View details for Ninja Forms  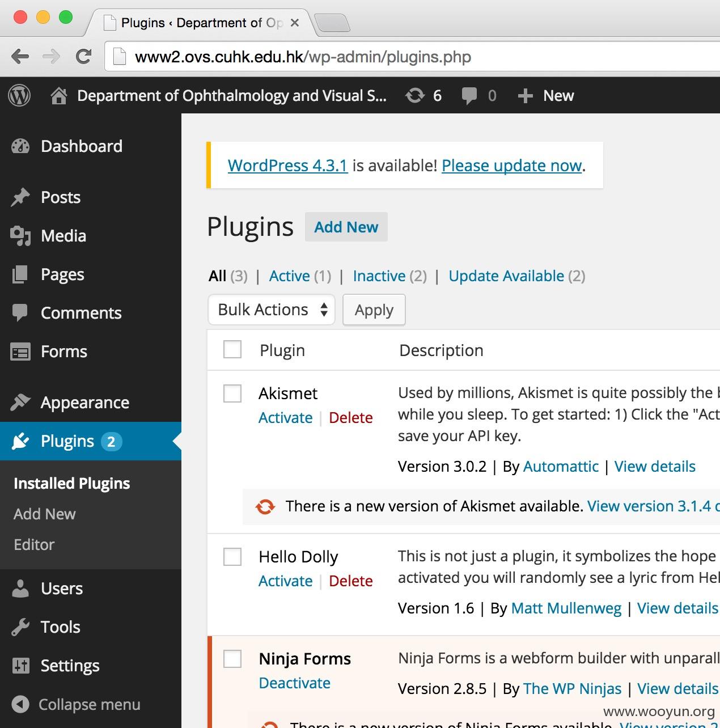click(677, 689)
